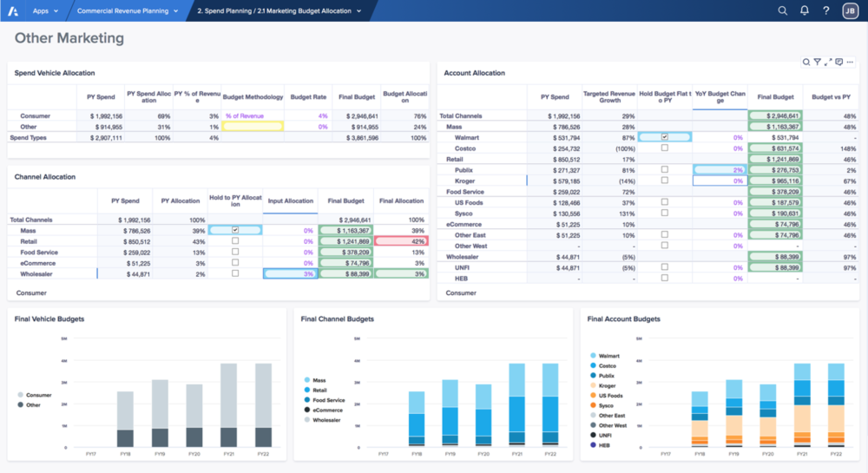Open Budget Methodology dropdown for Consumer row

(x=253, y=116)
